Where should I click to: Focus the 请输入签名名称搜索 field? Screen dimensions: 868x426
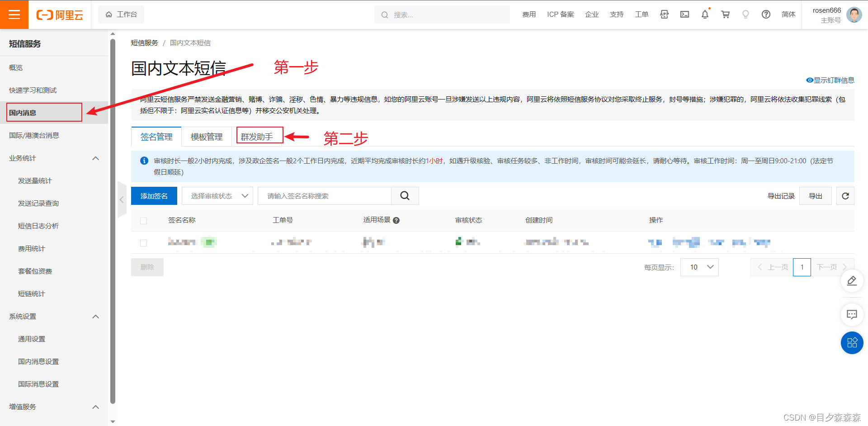click(325, 196)
